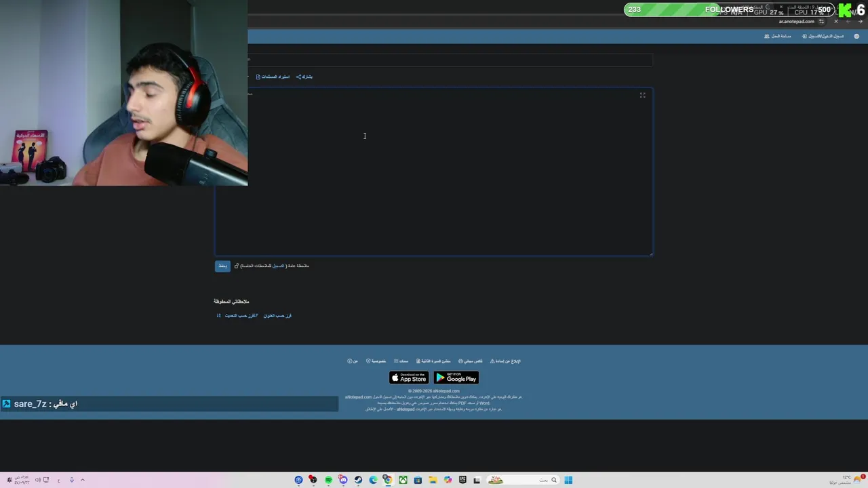Screen dimensions: 868x488
Task: Open the resume builder footer link
Action: (x=433, y=361)
